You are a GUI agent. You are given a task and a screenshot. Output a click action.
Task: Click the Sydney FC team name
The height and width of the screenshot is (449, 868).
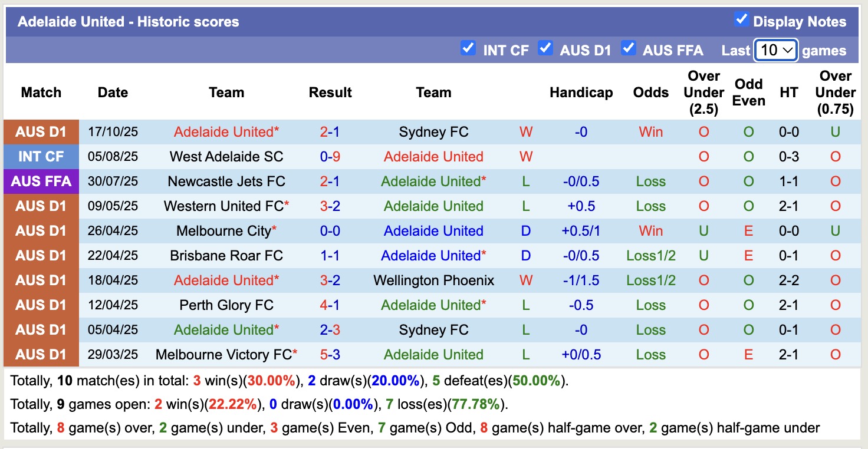click(433, 132)
